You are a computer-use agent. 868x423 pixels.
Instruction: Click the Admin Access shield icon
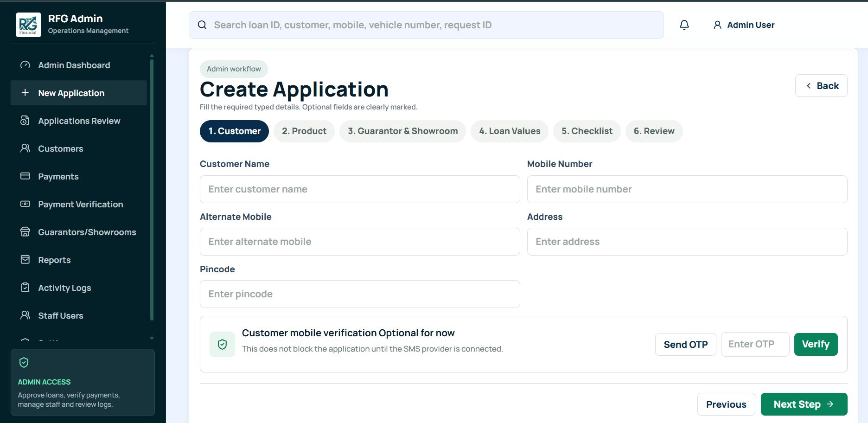(24, 363)
